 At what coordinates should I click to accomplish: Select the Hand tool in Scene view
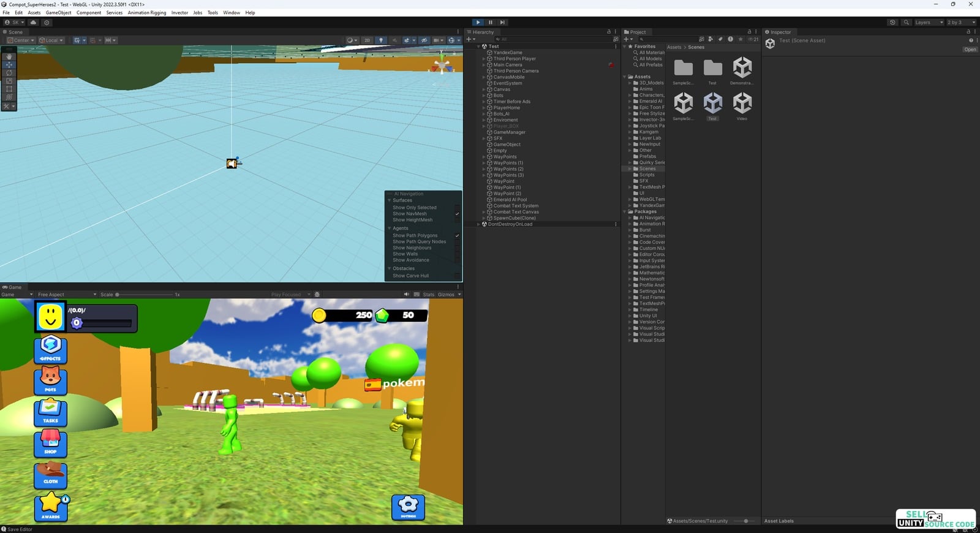9,56
